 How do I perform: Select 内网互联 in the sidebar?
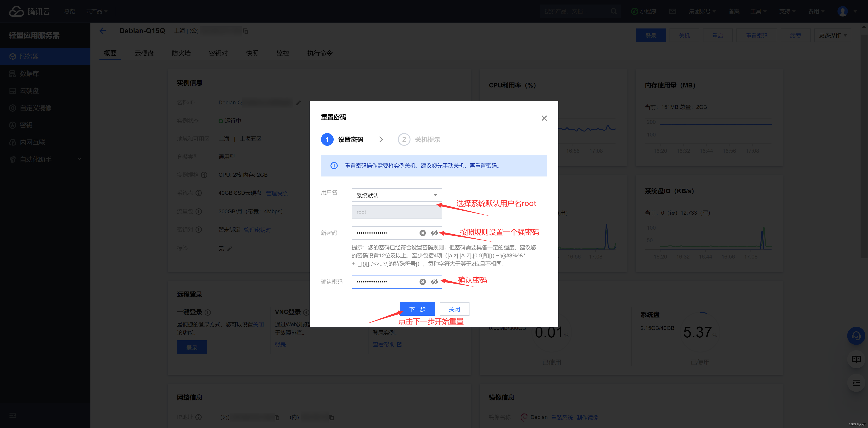(x=45, y=142)
